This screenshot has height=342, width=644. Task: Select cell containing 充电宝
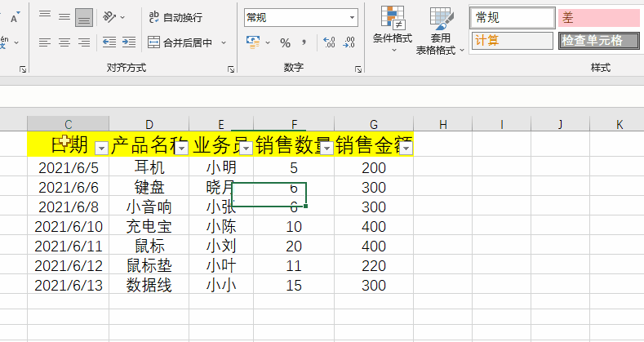[149, 227]
